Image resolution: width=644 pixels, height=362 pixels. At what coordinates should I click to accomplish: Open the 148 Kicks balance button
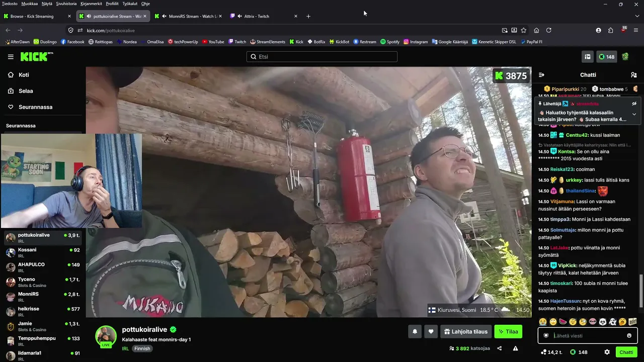click(x=606, y=57)
